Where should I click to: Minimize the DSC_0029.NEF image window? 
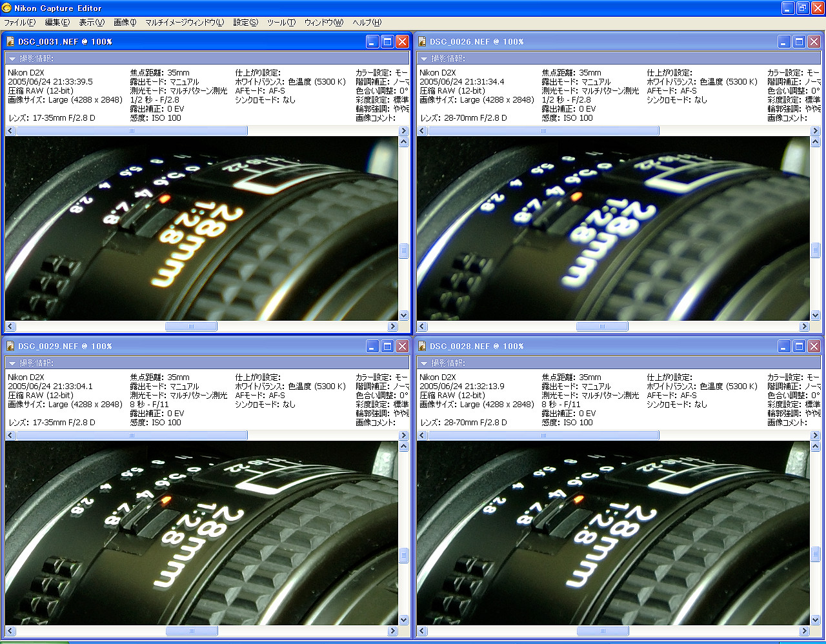(x=372, y=346)
